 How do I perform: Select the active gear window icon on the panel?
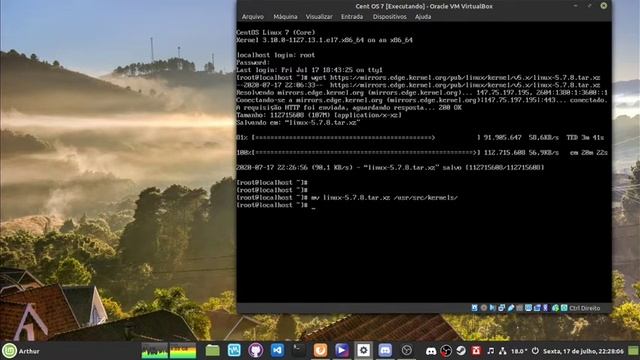click(x=364, y=350)
